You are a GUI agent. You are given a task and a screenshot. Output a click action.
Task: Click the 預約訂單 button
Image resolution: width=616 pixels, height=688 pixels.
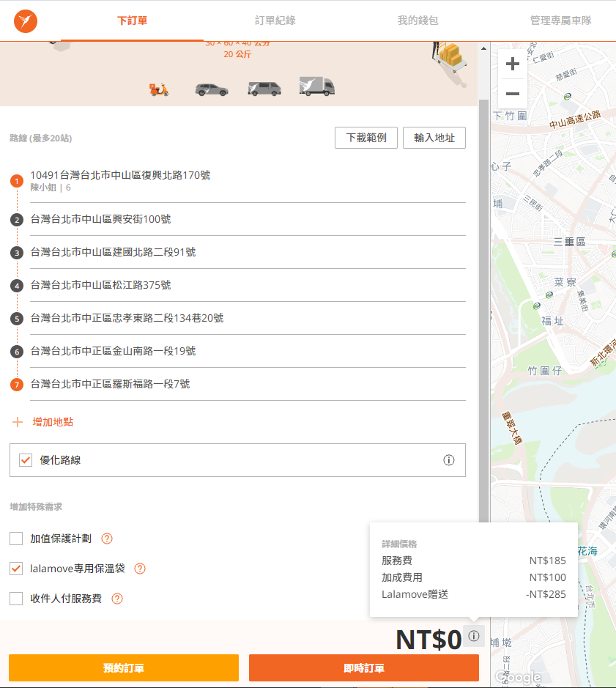pyautogui.click(x=124, y=667)
